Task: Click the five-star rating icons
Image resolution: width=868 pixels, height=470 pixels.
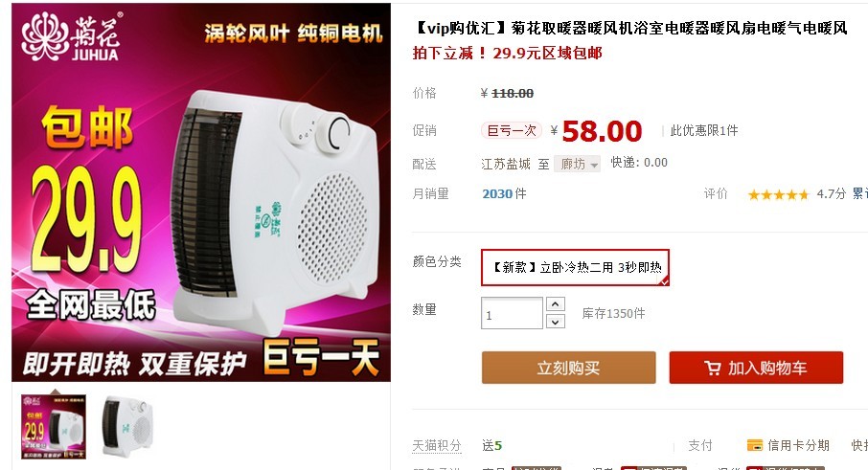Action: (778, 194)
